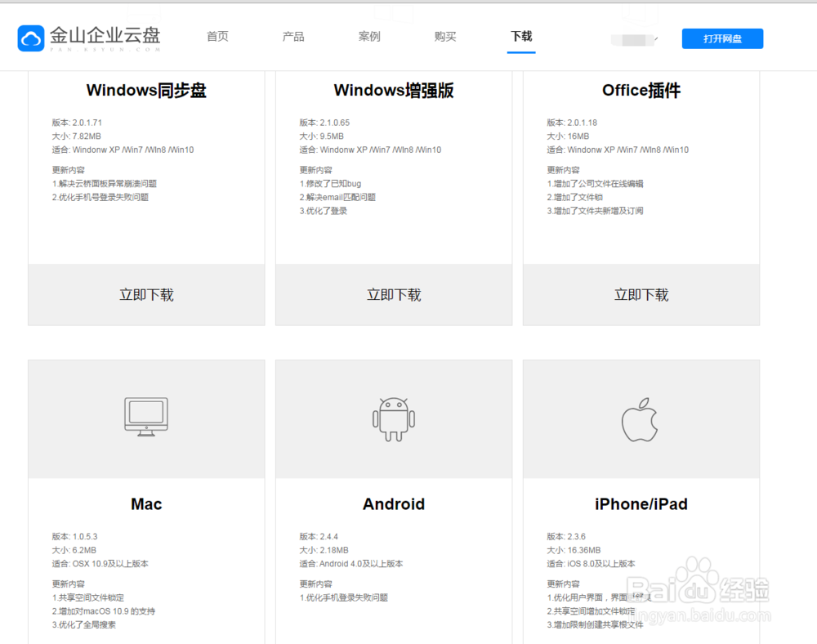Click Android size 大小: 2.18MB
817x644 pixels.
(324, 550)
